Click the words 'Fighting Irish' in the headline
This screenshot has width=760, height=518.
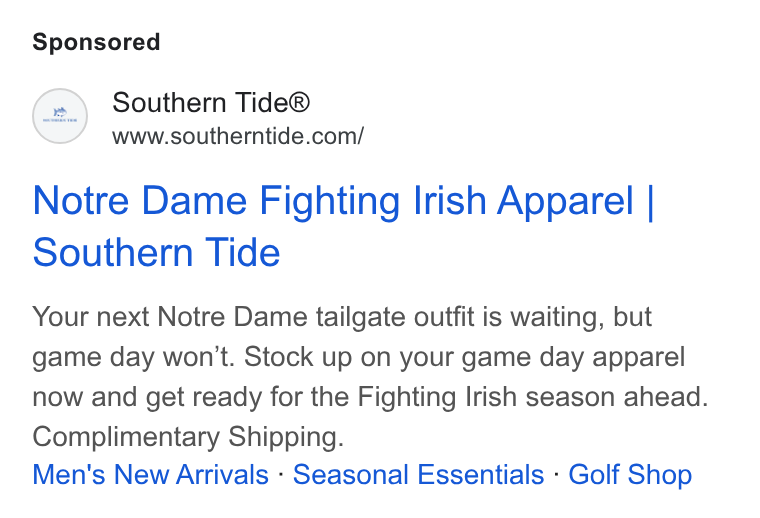pyautogui.click(x=373, y=202)
